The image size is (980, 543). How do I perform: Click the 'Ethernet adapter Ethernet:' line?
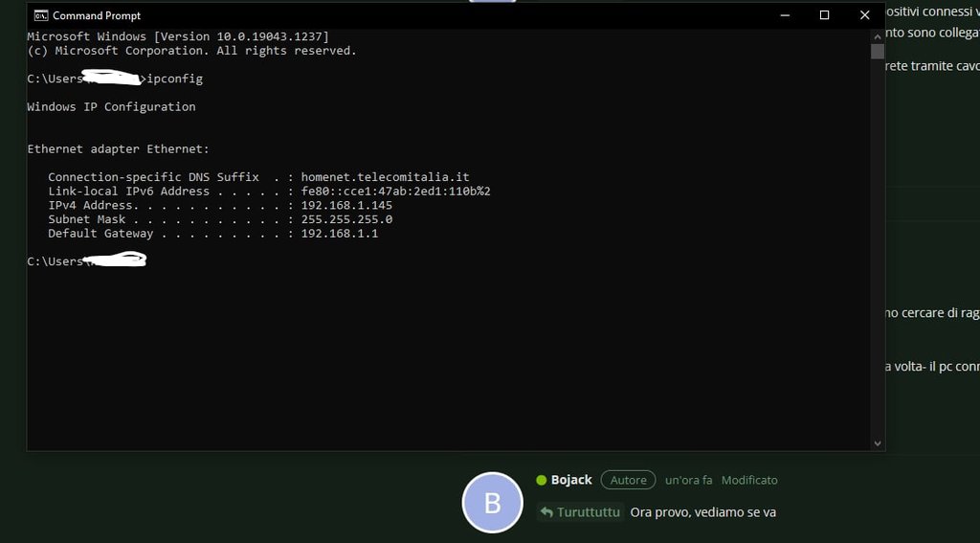(x=118, y=148)
